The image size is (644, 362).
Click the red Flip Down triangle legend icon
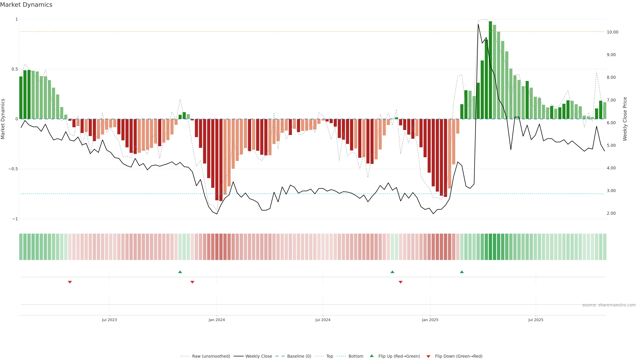tap(428, 356)
